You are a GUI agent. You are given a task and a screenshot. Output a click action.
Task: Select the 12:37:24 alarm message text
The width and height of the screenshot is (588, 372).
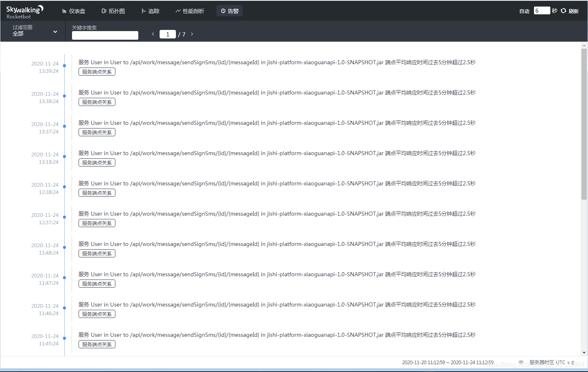277,214
